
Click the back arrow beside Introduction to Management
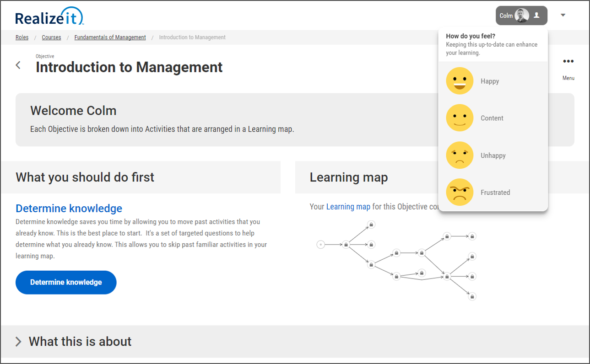(x=18, y=65)
